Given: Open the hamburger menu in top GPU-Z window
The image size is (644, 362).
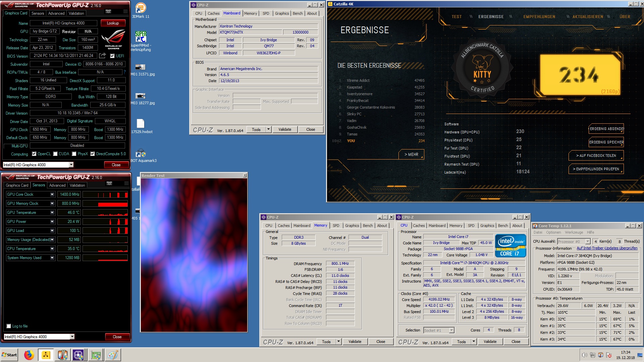Looking at the screenshot, I should pyautogui.click(x=125, y=12).
